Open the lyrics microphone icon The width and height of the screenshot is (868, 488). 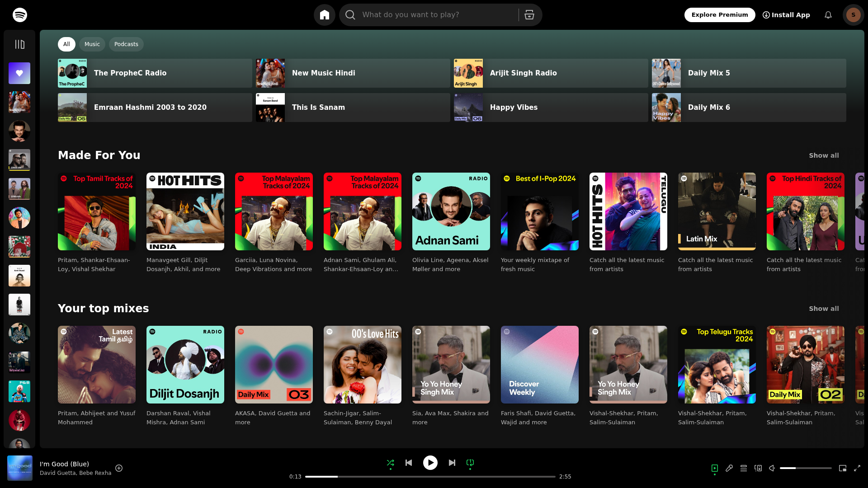729,468
